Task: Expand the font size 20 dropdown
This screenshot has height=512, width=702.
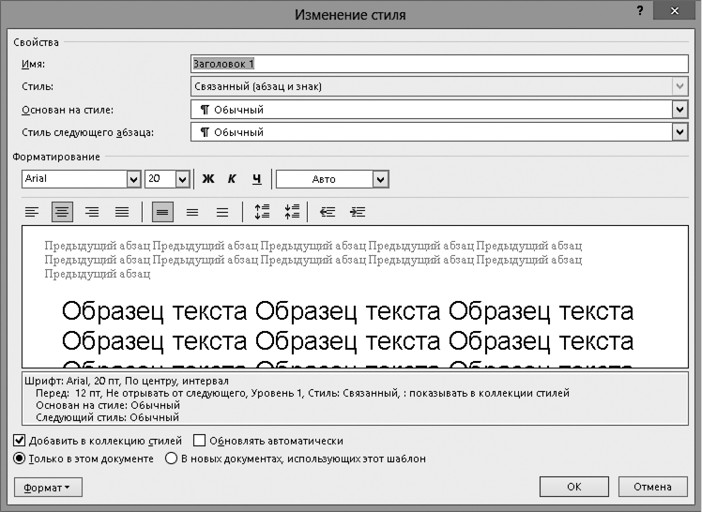Action: [182, 179]
